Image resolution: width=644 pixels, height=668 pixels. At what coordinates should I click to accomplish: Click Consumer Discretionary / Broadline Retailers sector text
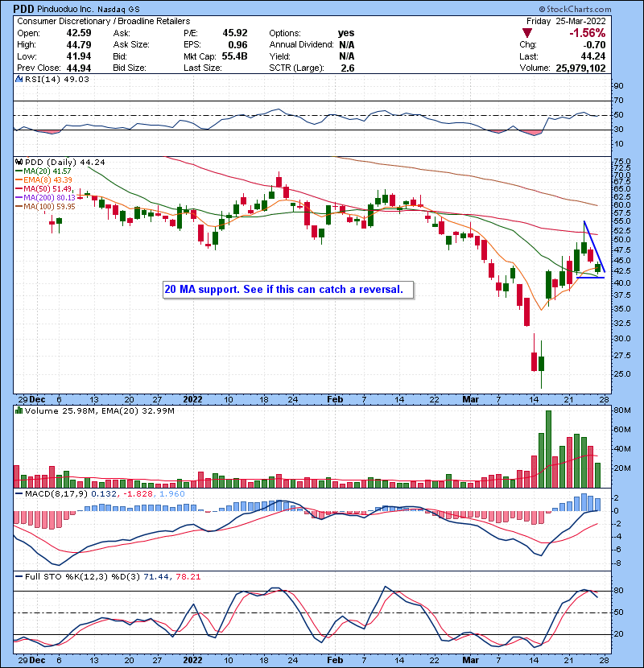pyautogui.click(x=104, y=21)
